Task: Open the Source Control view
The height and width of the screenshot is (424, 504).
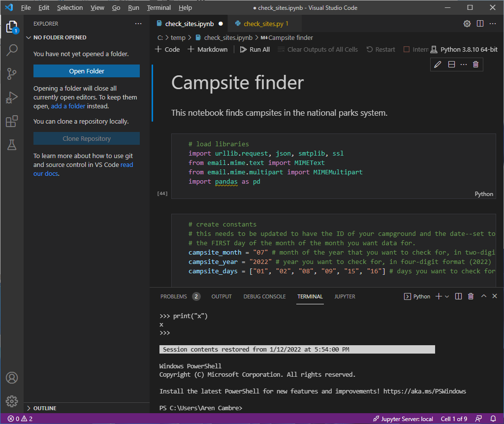Action: (x=12, y=73)
